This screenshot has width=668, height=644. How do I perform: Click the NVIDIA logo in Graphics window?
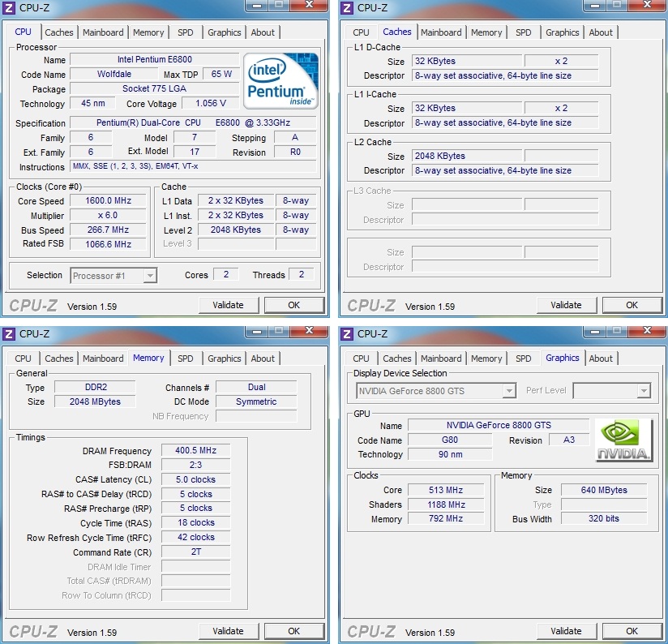point(624,440)
